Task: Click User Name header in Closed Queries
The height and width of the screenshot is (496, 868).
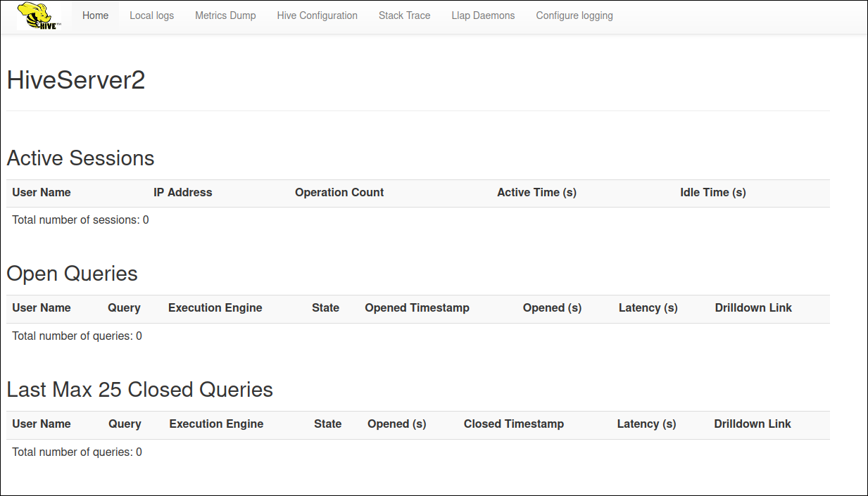Action: 42,424
